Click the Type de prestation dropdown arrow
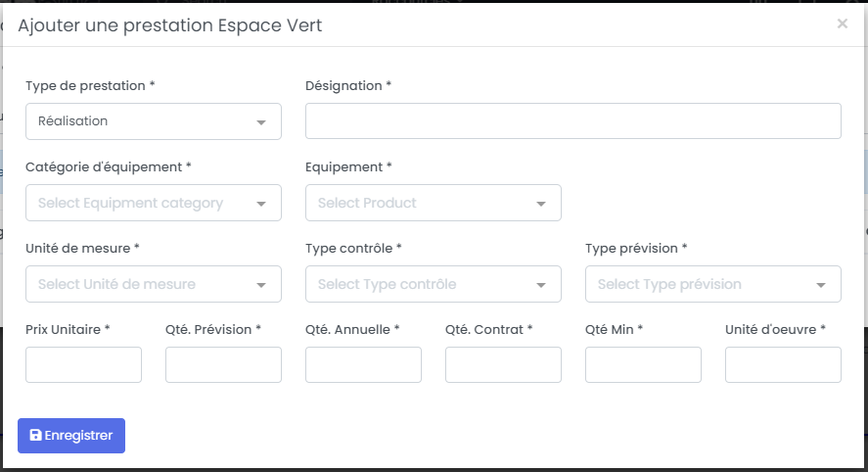Viewport: 868px width, 472px height. [261, 122]
